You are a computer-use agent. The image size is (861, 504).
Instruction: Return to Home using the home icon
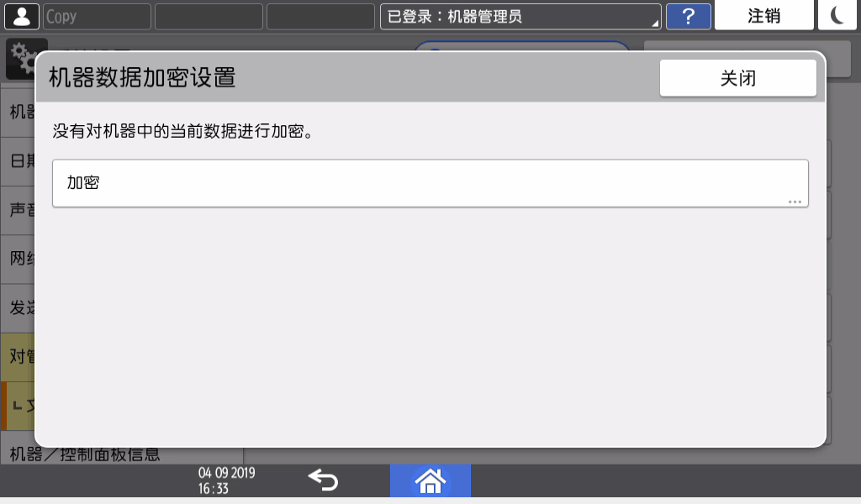pyautogui.click(x=430, y=480)
